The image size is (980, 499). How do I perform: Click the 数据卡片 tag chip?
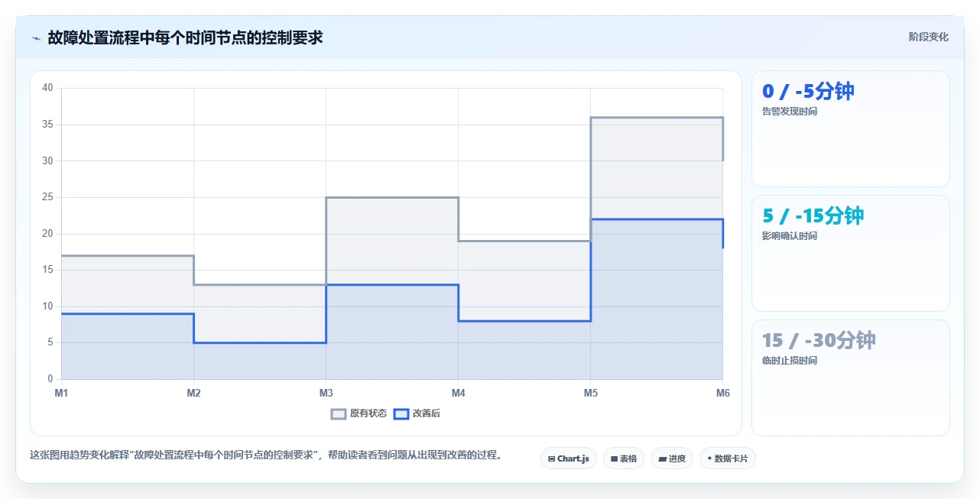[727, 458]
